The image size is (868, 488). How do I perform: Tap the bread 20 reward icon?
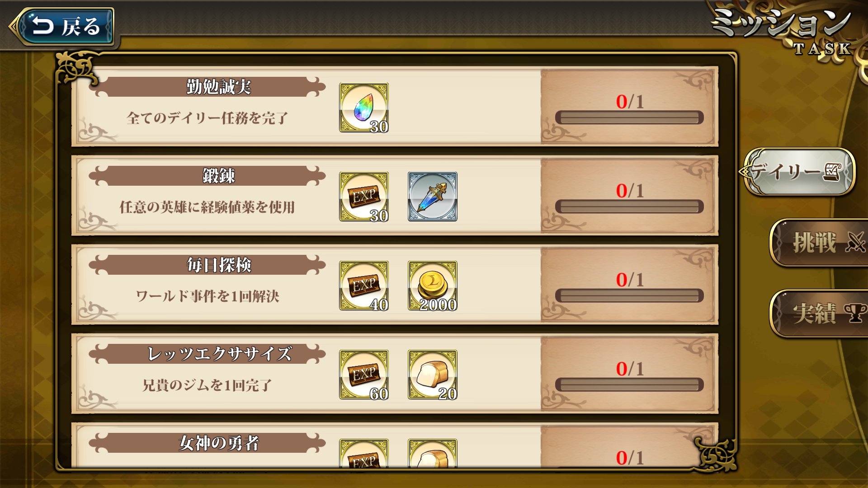(x=433, y=375)
